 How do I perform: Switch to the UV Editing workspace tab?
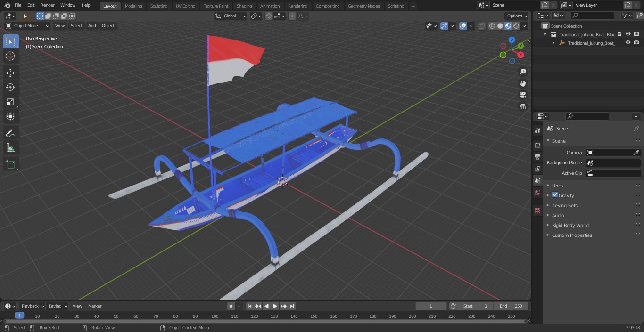185,6
